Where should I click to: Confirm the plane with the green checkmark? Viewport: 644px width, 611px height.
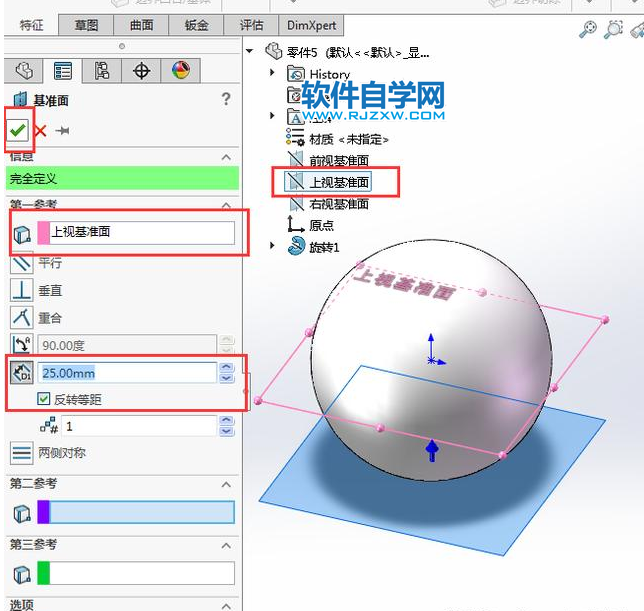18,131
